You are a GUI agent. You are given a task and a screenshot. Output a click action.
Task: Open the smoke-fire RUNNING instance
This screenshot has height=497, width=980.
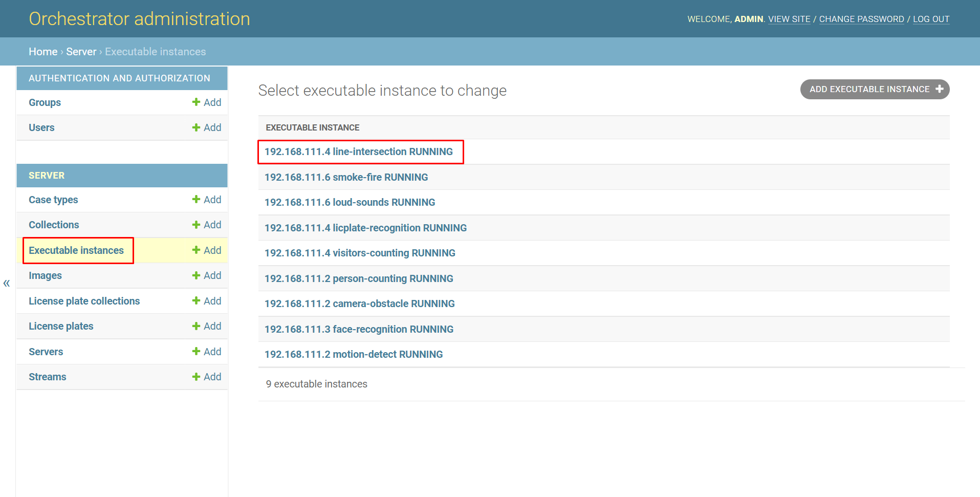click(346, 177)
